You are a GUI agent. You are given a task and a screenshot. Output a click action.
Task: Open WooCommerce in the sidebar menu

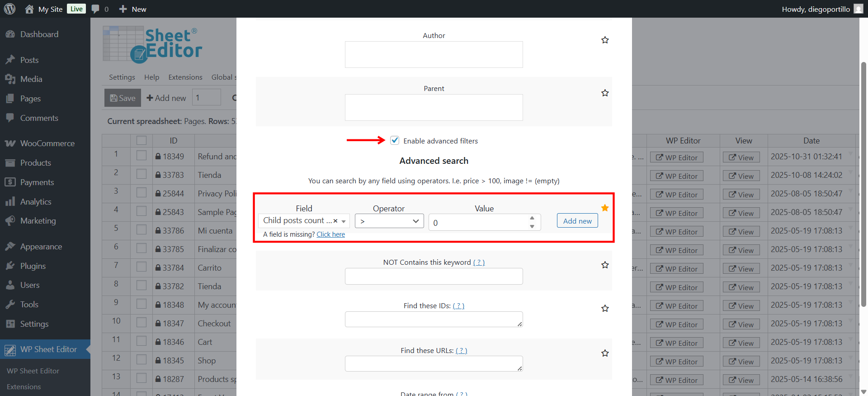47,143
